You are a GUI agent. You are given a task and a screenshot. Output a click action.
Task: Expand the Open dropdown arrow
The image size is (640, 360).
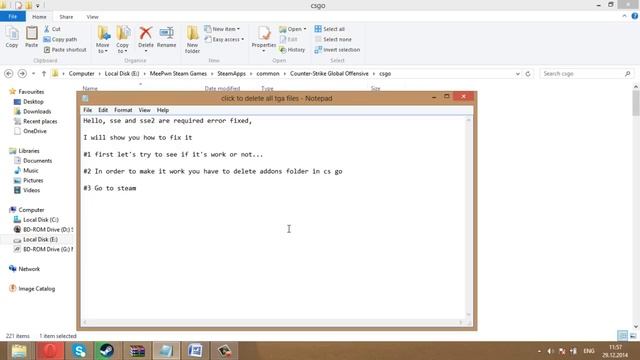coord(304,29)
